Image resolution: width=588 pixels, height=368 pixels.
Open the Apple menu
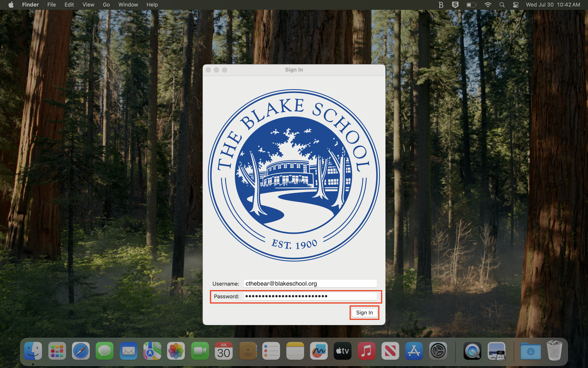pos(11,5)
